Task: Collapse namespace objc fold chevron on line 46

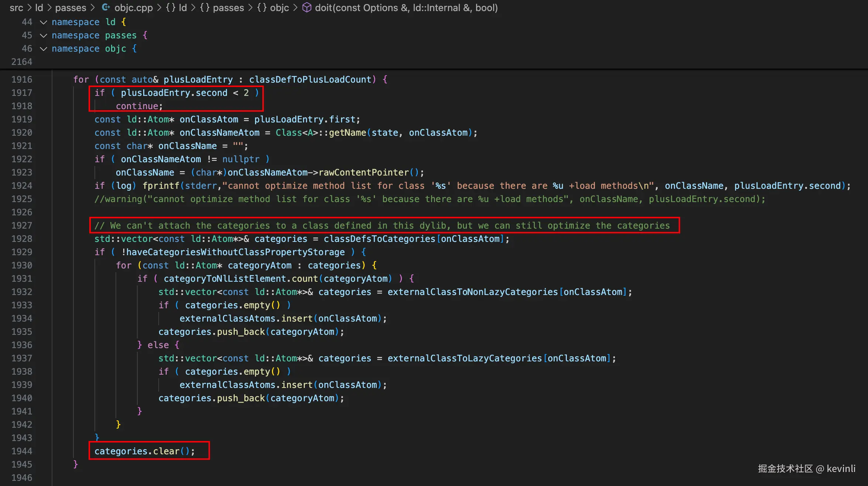Action: coord(44,49)
